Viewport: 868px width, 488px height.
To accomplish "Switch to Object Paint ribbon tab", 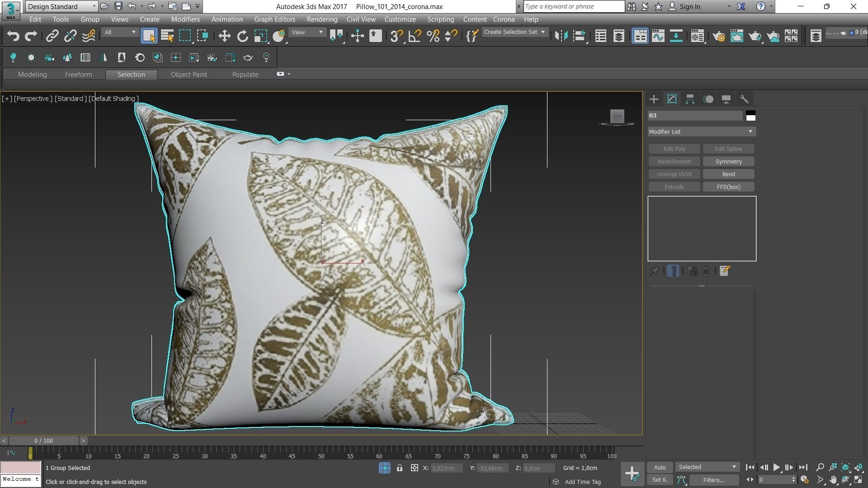I will pos(189,75).
